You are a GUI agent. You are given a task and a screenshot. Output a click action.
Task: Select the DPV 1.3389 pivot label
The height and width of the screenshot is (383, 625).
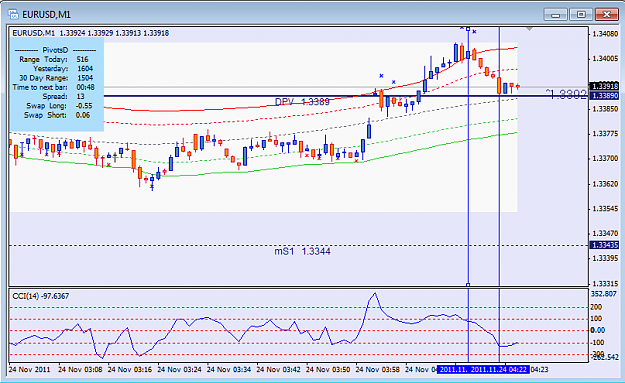tap(302, 102)
